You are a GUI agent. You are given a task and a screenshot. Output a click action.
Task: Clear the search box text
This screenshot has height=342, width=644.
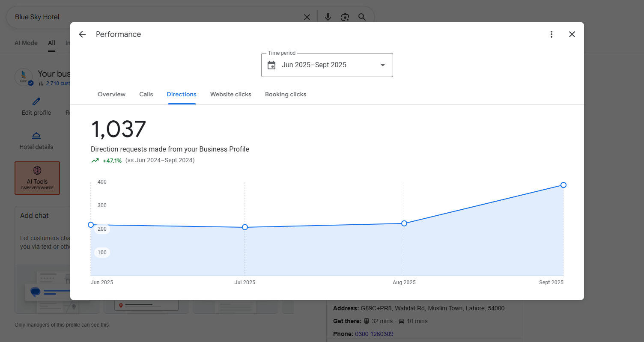(307, 17)
